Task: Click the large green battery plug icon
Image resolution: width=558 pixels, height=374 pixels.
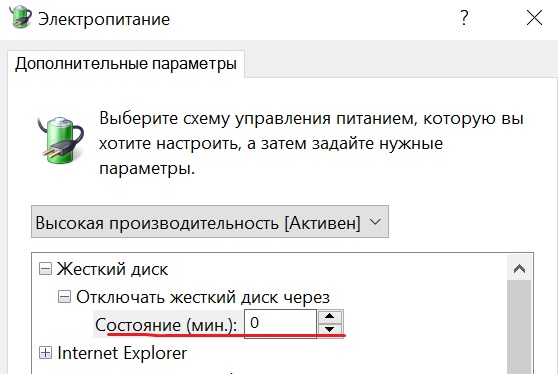Action: 60,141
